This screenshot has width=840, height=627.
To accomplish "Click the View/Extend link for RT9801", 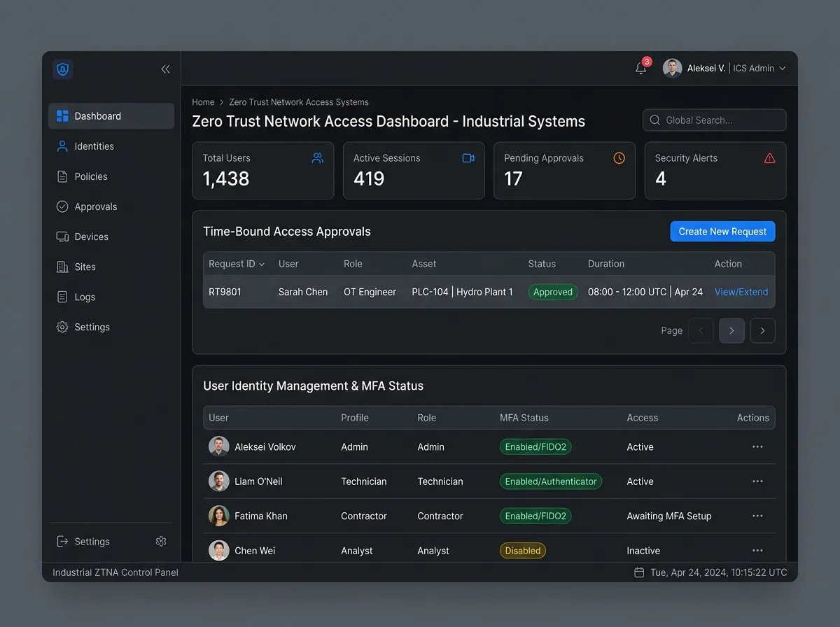I will [741, 292].
